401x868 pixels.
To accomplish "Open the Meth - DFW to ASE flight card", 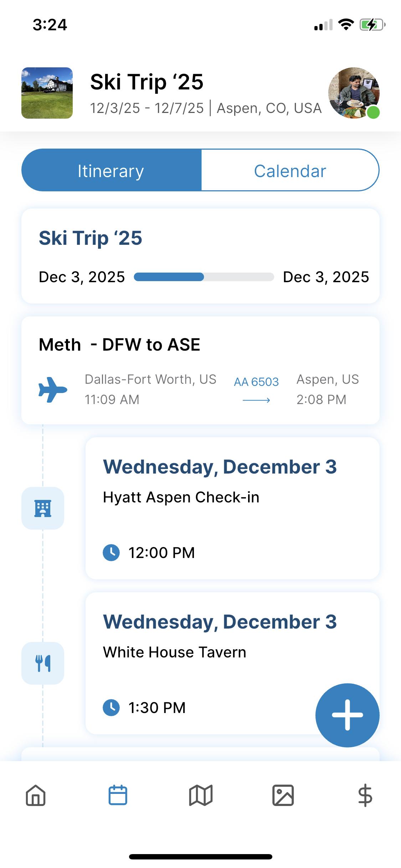I will click(200, 370).
